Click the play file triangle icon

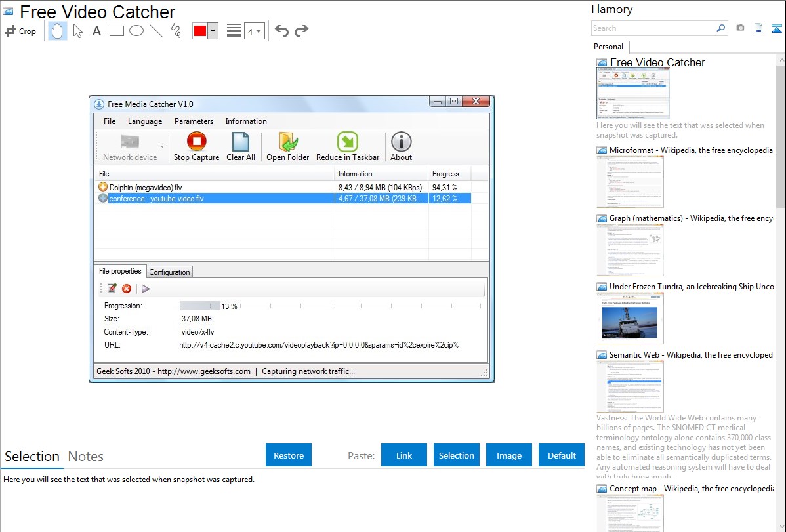(x=146, y=289)
